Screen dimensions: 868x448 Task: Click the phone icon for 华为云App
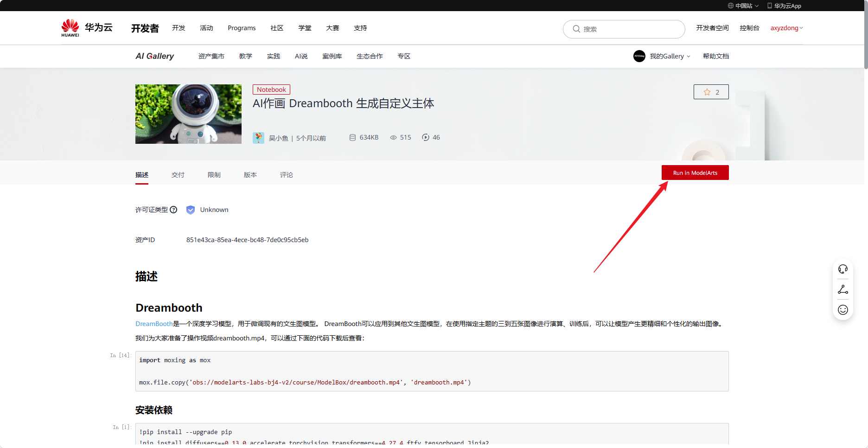click(770, 6)
